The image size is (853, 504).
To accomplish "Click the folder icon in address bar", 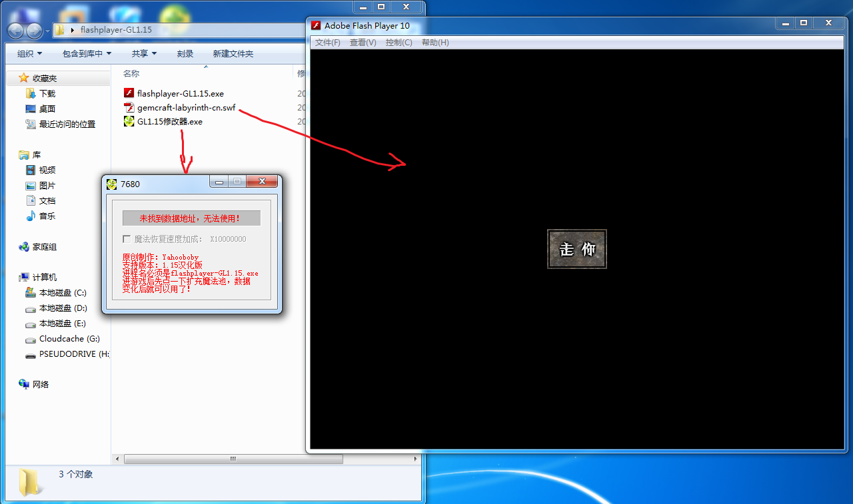I will (59, 30).
